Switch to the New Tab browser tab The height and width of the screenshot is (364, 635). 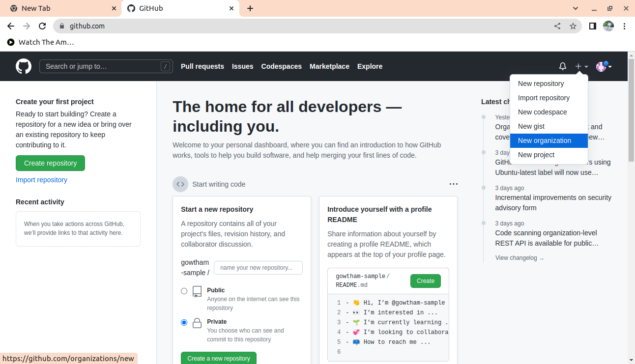tap(59, 8)
